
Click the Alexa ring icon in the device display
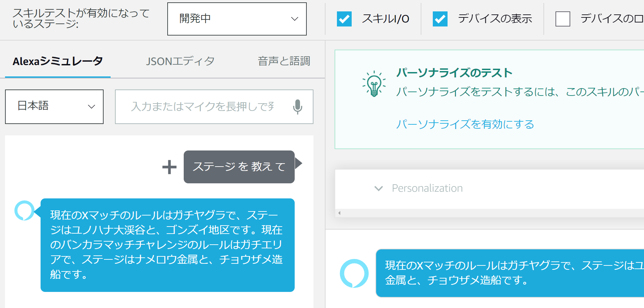pos(354,273)
